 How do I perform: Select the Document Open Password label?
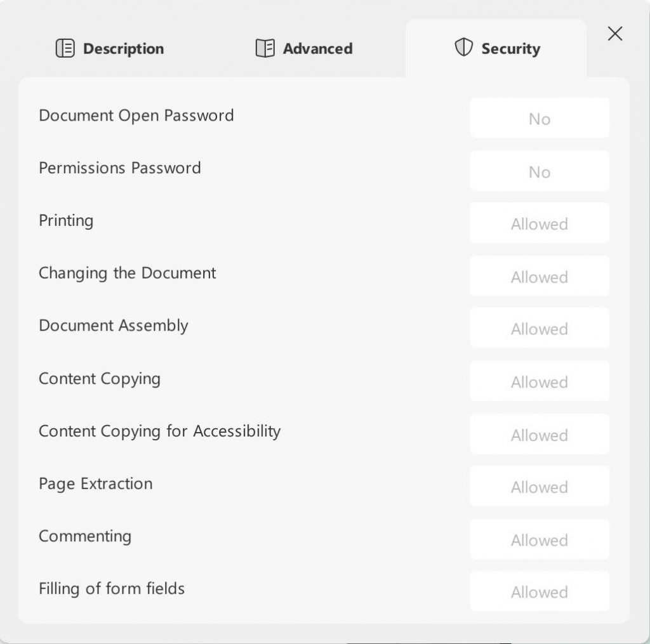click(x=136, y=115)
